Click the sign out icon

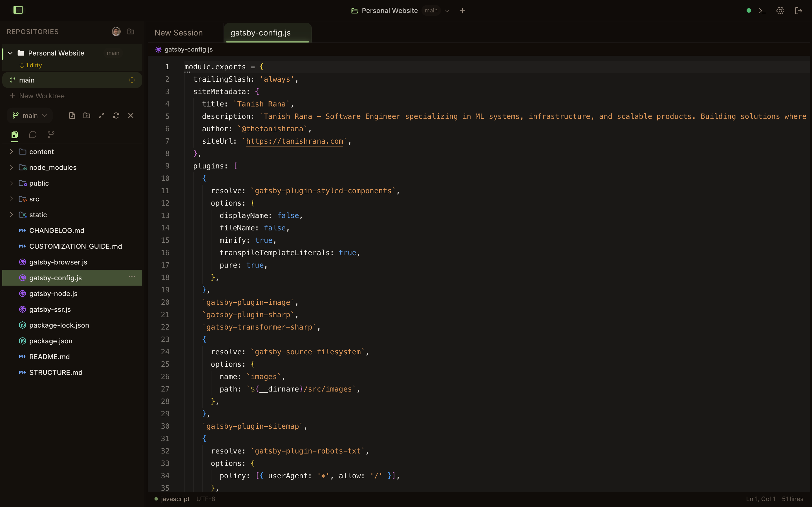tap(798, 11)
